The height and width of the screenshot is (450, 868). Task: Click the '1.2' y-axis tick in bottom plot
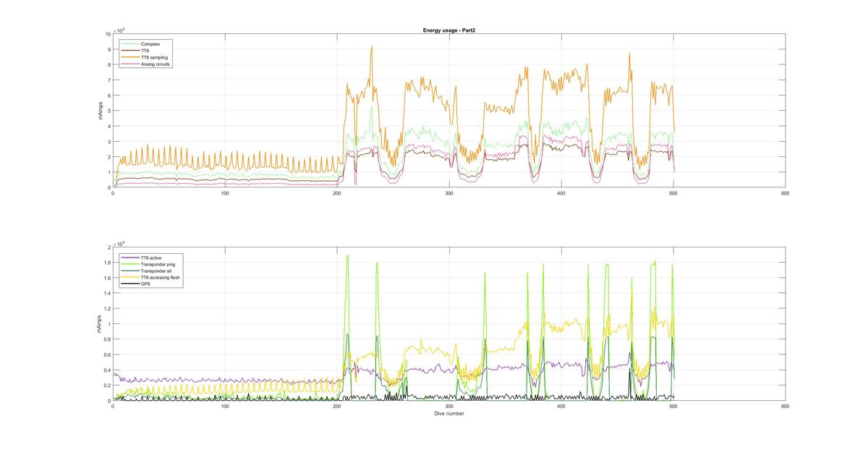pos(107,309)
